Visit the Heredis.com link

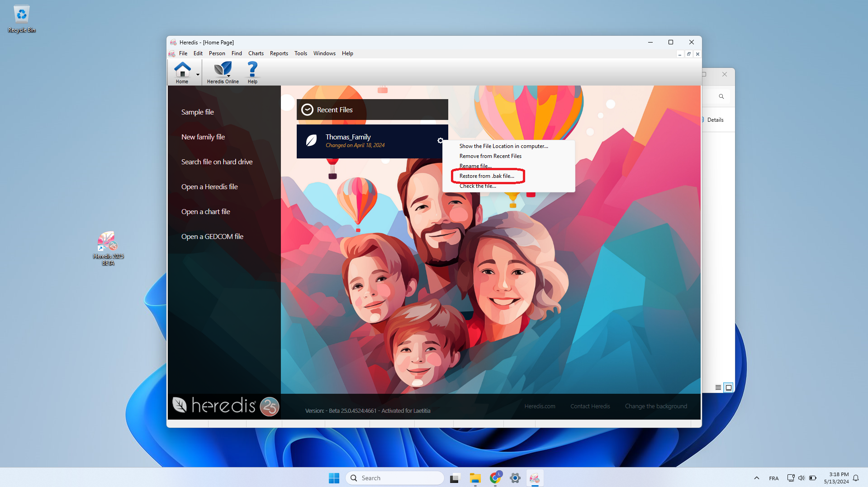(540, 406)
